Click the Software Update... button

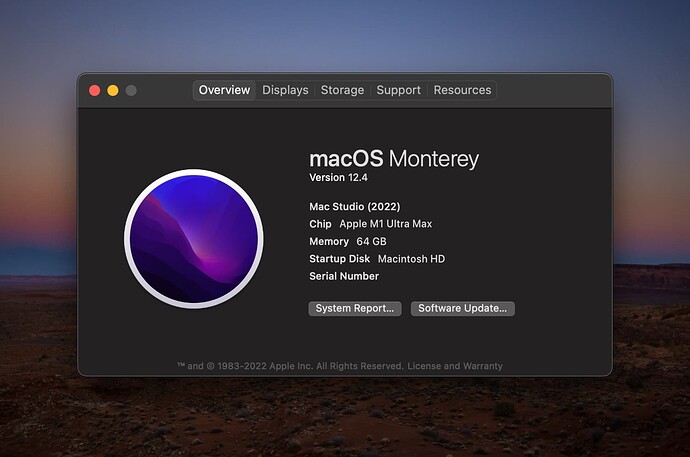(462, 308)
